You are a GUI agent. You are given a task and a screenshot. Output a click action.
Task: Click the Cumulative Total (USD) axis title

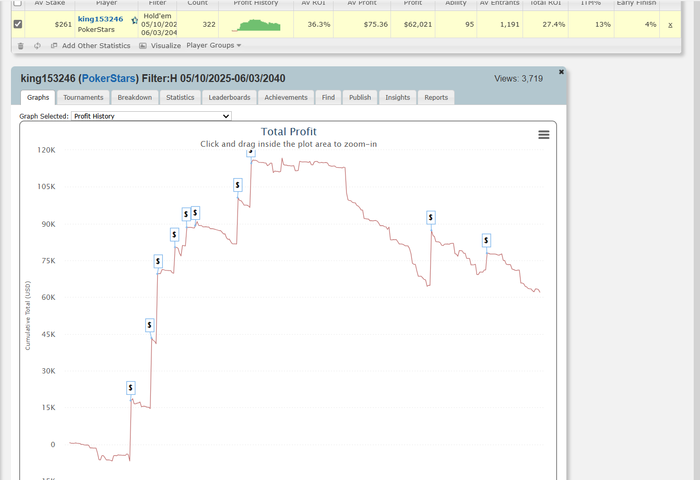[28, 315]
